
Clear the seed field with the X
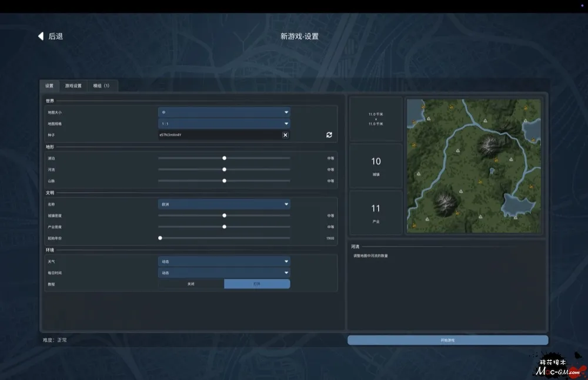(x=285, y=135)
